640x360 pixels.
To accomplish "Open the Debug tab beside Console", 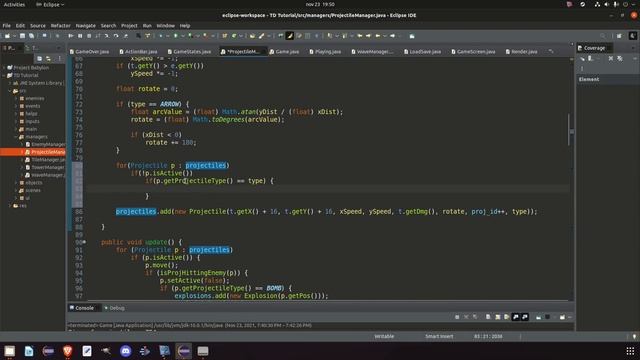I will click(x=114, y=308).
